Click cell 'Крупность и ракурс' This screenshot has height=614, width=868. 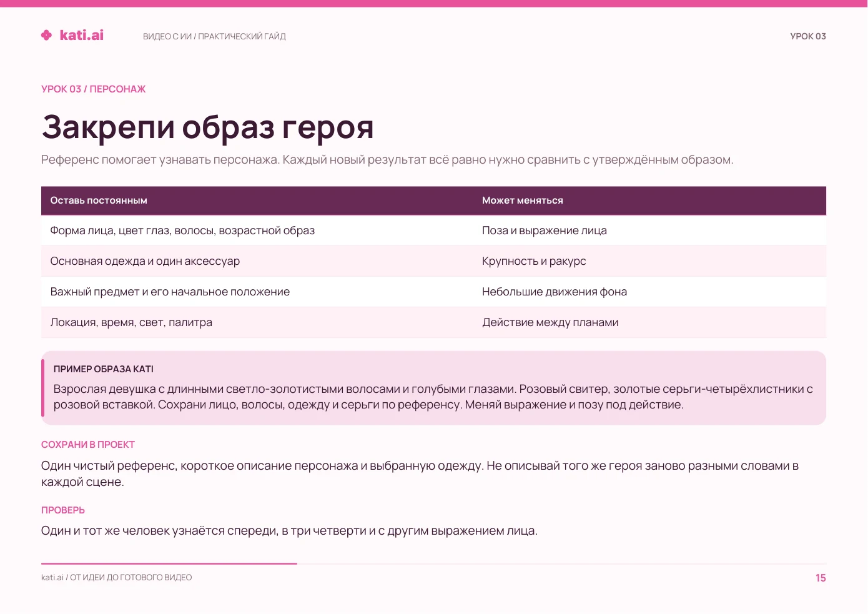[534, 261]
